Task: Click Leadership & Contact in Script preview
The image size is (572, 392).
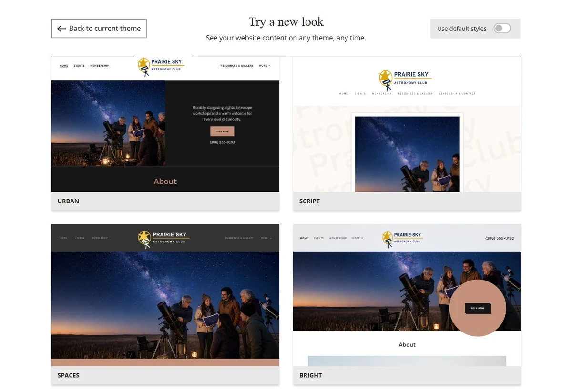Action: 457,94
